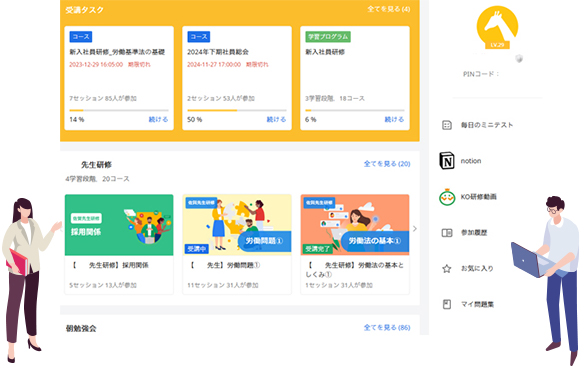Click 全てを見る (86) for 朝勉強会
The image size is (586, 390).
(387, 327)
